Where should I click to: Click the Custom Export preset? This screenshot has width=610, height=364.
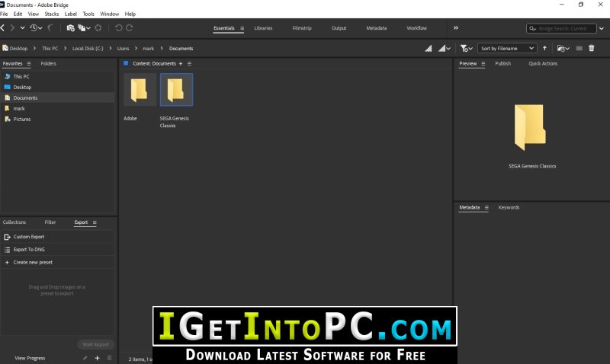(x=29, y=237)
